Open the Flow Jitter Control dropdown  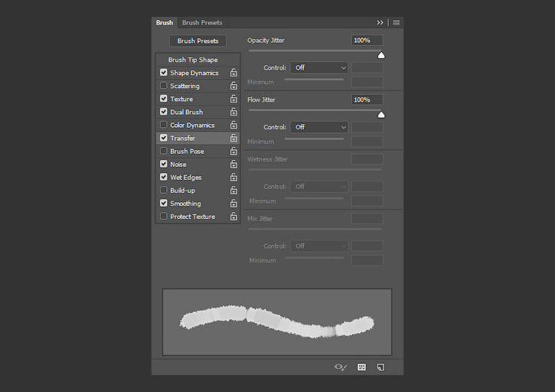point(319,127)
